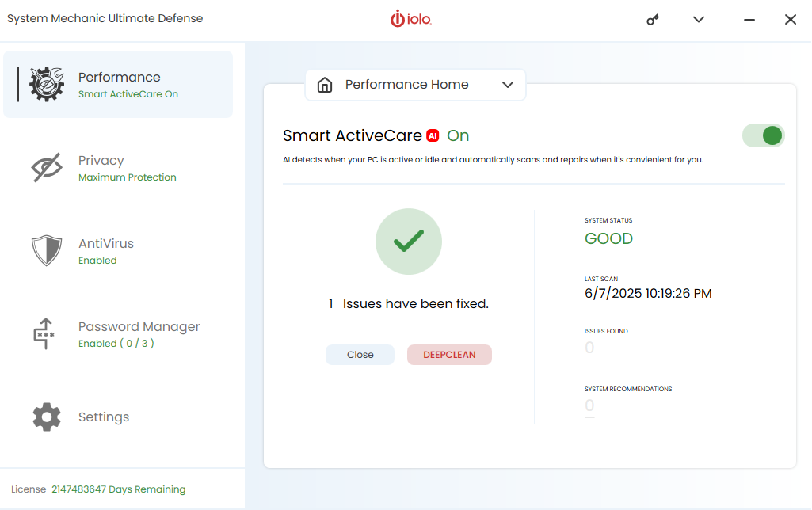812x510 pixels.
Task: Click the key license icon in title bar
Action: pos(653,20)
